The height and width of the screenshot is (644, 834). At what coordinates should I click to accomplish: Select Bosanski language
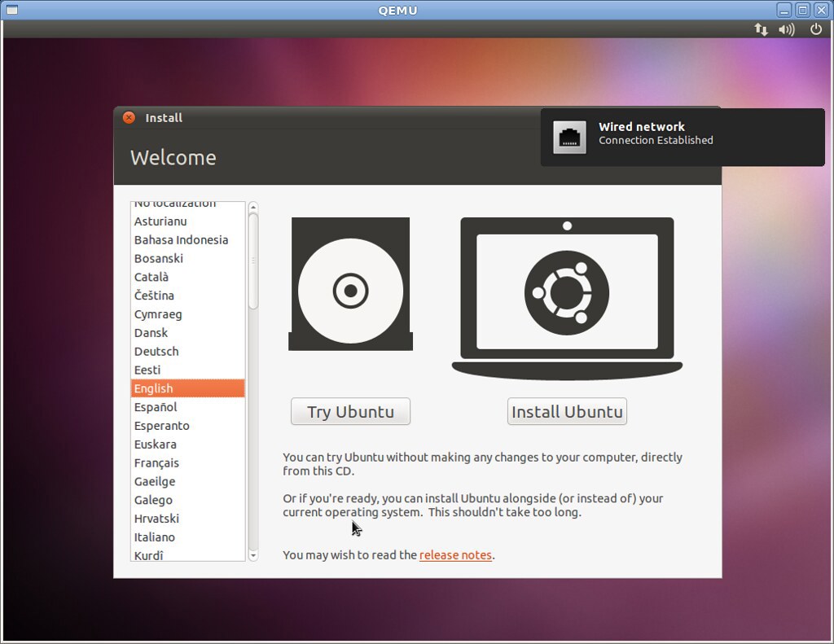tap(188, 258)
